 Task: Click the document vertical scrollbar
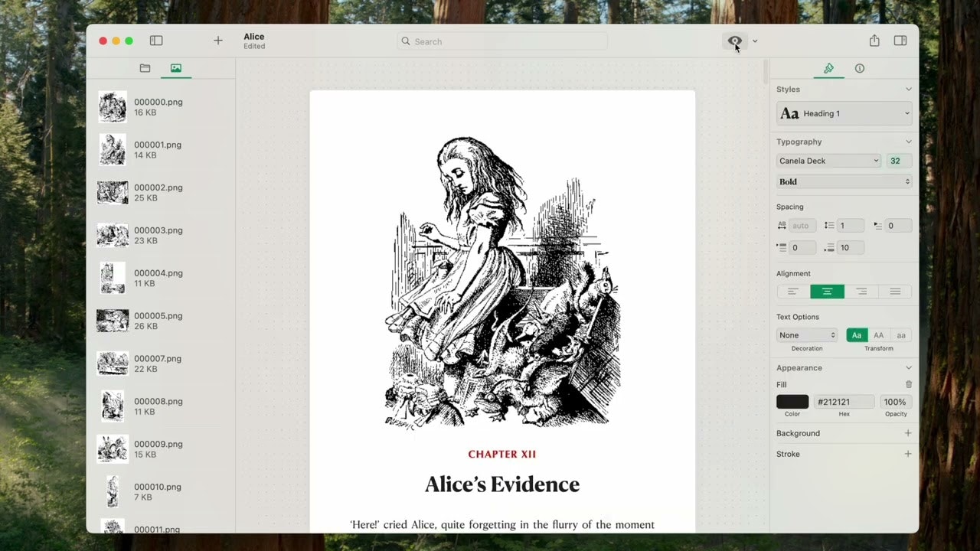[766, 72]
